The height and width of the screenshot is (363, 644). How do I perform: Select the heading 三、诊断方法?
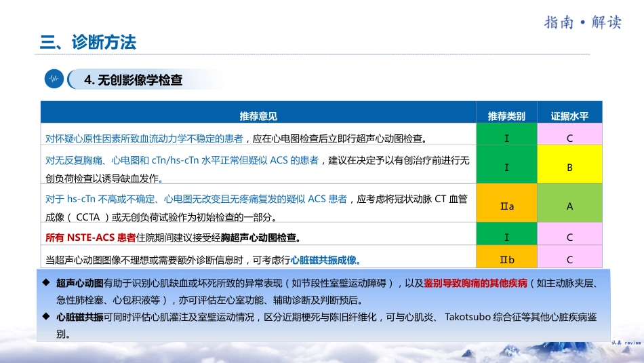coord(88,42)
